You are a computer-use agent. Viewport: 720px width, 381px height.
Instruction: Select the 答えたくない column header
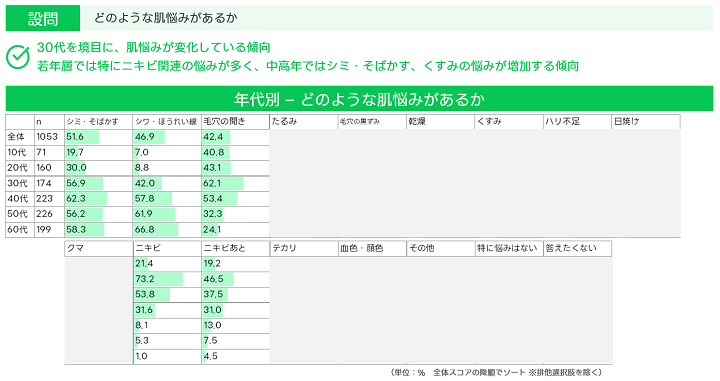[577, 248]
